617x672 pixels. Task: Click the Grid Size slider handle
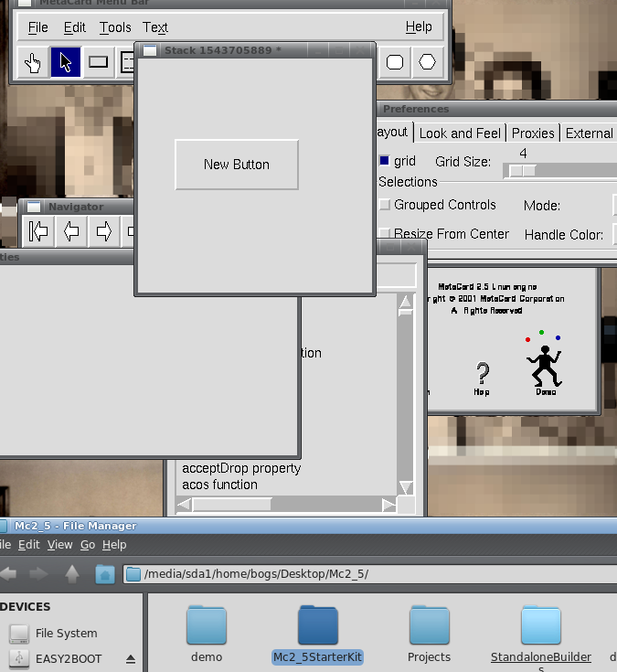coord(522,170)
